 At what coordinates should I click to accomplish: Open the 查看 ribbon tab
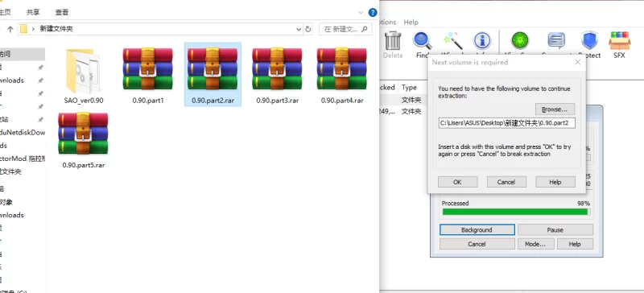[62, 12]
